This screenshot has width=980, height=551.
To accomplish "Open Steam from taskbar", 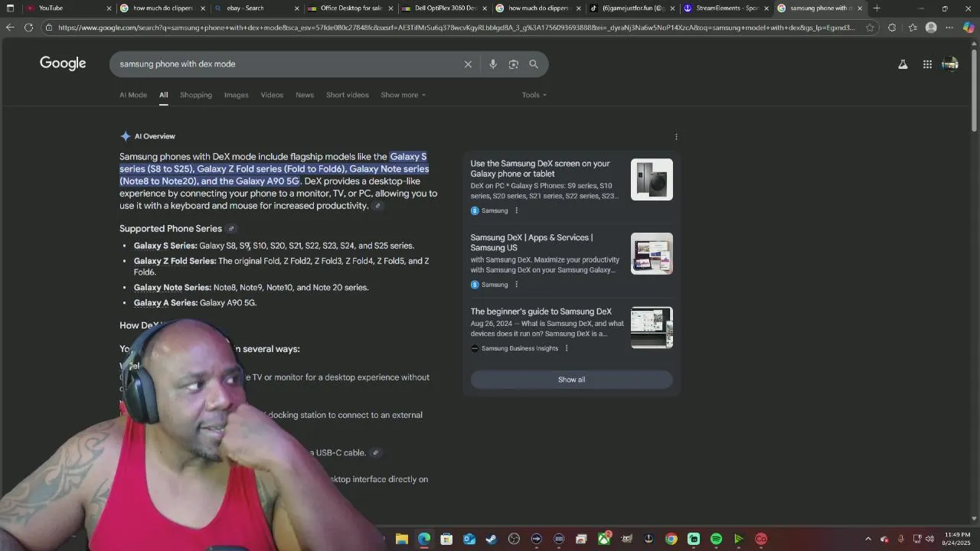I will click(492, 539).
